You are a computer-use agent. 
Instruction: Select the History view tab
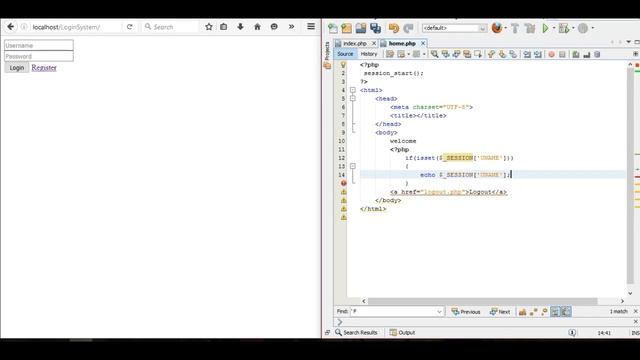369,54
